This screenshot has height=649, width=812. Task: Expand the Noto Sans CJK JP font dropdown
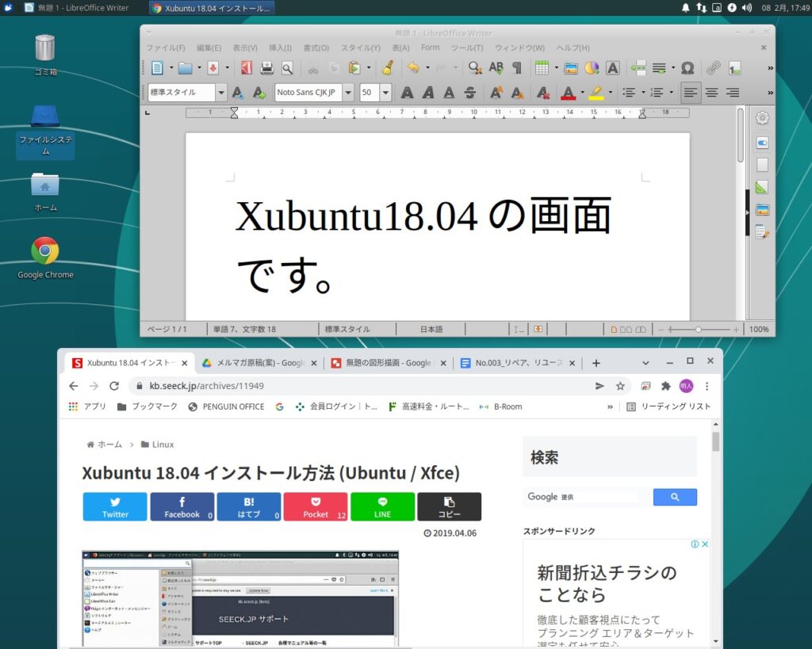pyautogui.click(x=347, y=93)
